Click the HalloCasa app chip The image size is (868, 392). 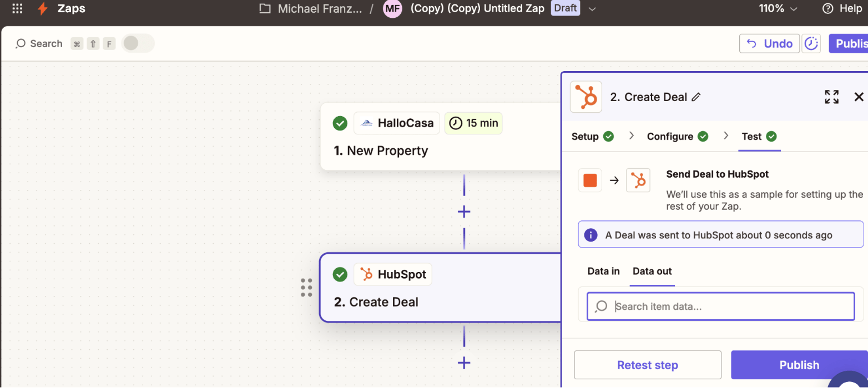[x=397, y=123]
